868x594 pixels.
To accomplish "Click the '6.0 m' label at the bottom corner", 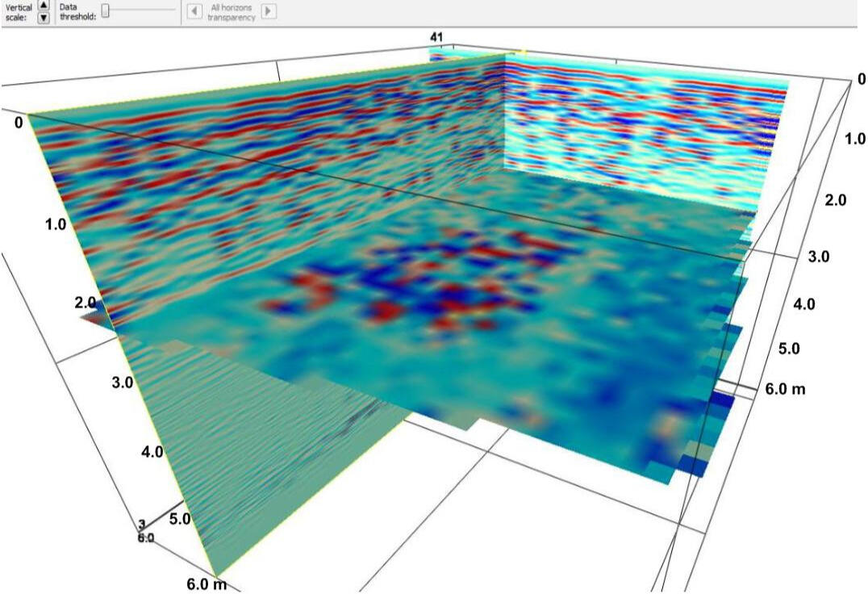I will tap(207, 584).
